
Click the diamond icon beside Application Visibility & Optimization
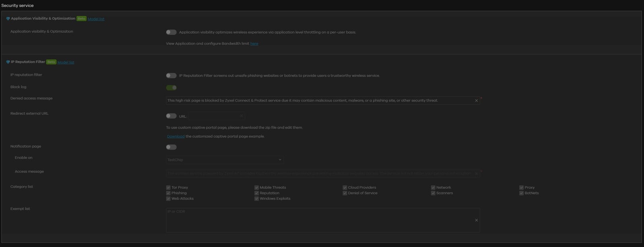point(8,19)
